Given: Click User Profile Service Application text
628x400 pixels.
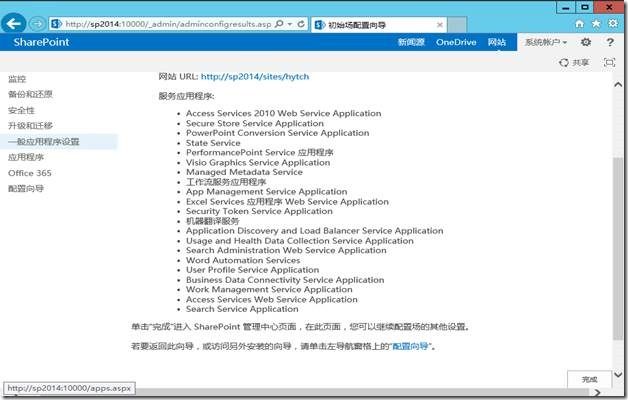Looking at the screenshot, I should (252, 270).
